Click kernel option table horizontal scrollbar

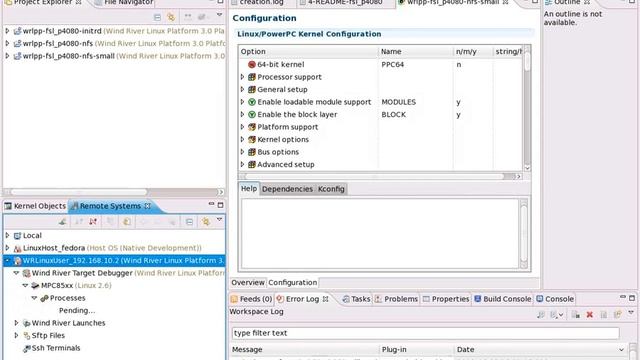(380, 176)
